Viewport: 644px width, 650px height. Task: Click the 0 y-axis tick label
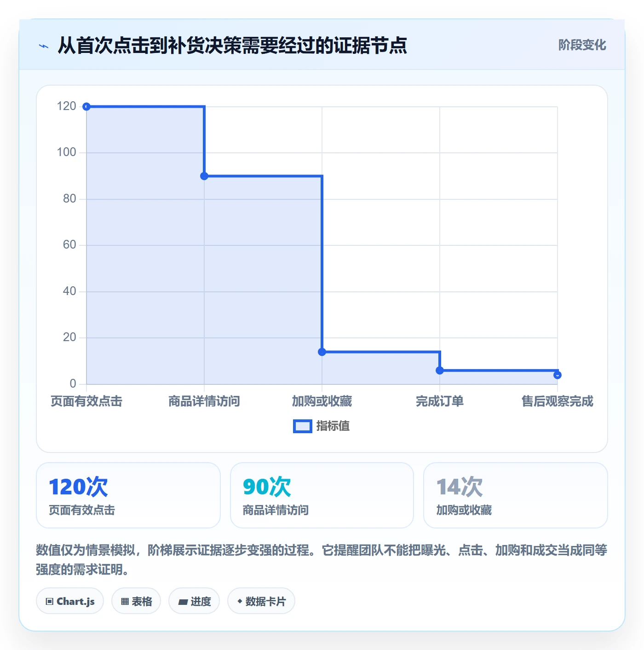[x=73, y=384]
